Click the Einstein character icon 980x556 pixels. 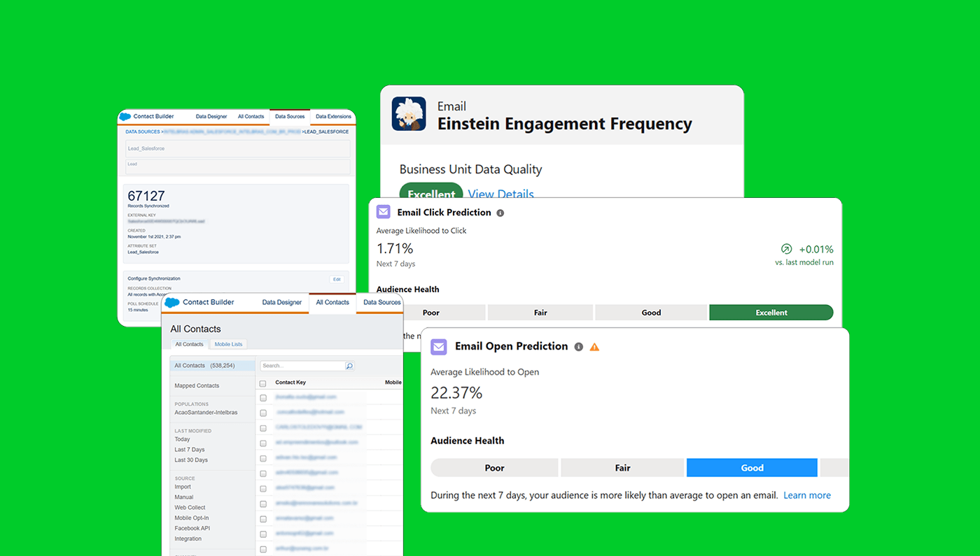(409, 114)
